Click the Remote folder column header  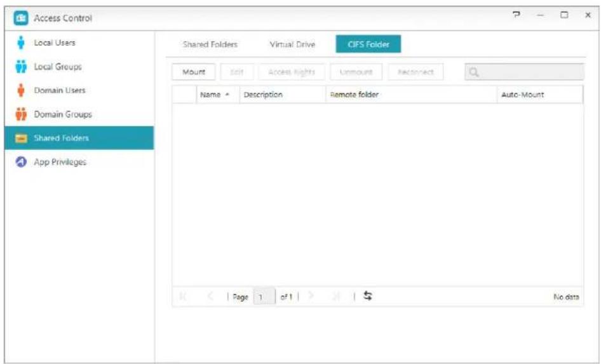(x=411, y=95)
